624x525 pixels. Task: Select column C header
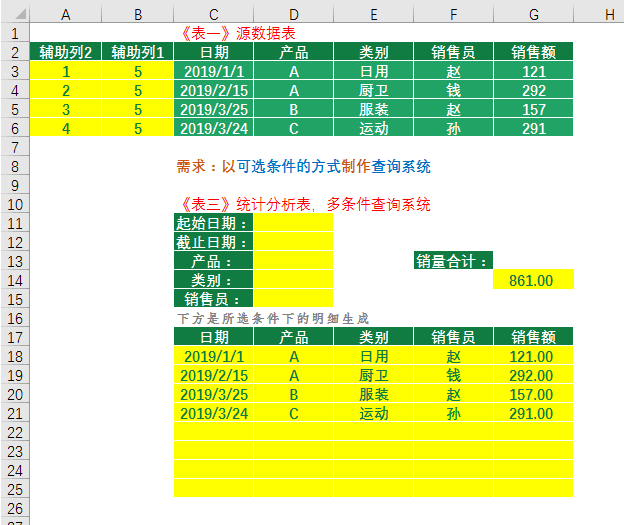pyautogui.click(x=214, y=15)
